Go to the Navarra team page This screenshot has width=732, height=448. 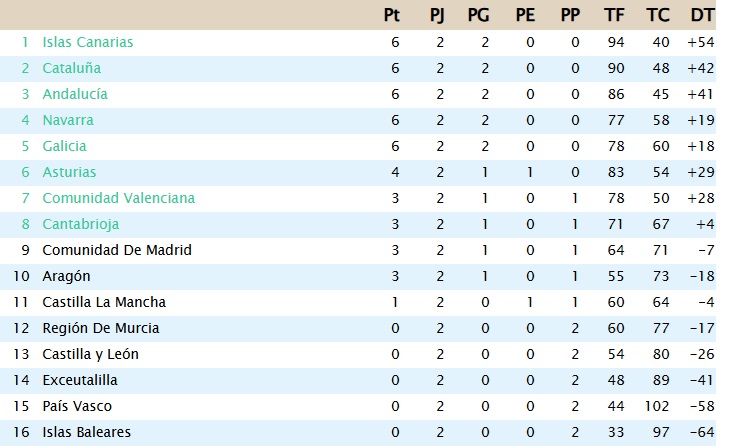pyautogui.click(x=68, y=120)
